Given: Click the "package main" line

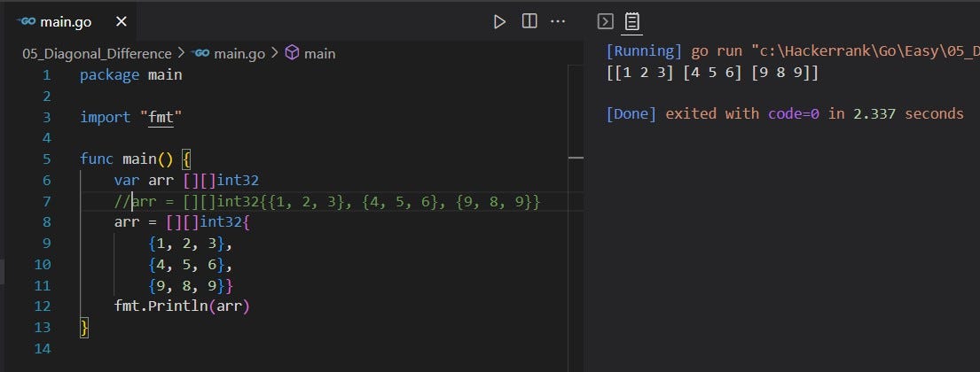Looking at the screenshot, I should pos(131,75).
